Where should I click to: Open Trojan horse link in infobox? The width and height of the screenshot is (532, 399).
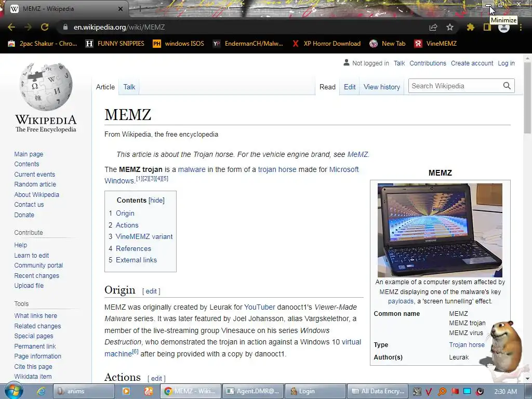pyautogui.click(x=467, y=345)
